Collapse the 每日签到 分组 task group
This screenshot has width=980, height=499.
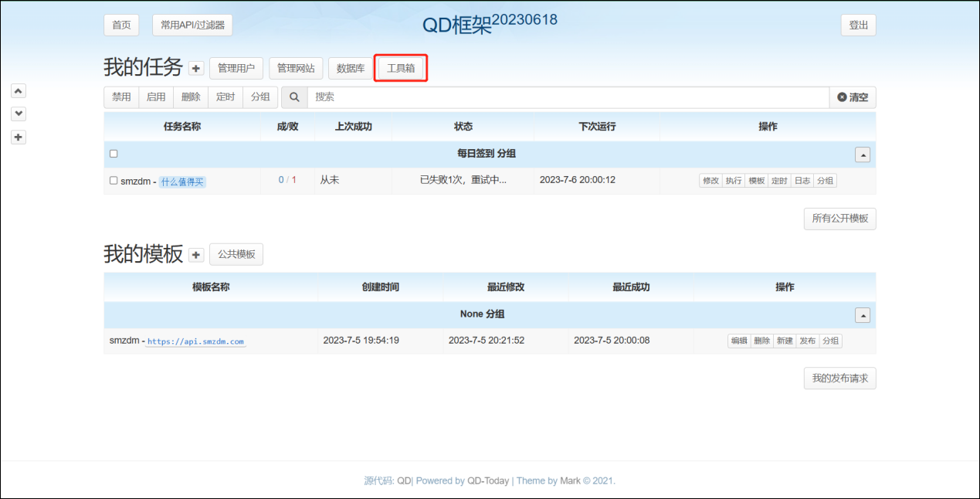863,154
